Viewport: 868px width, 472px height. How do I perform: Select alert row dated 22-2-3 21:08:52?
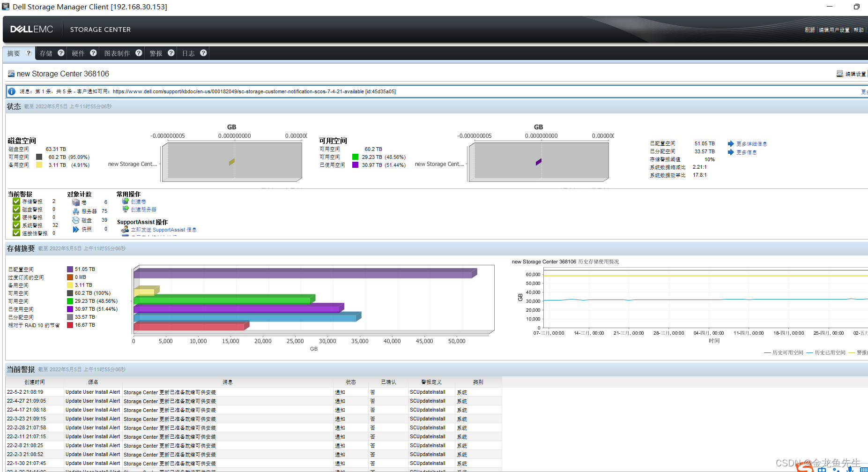pyautogui.click(x=253, y=455)
